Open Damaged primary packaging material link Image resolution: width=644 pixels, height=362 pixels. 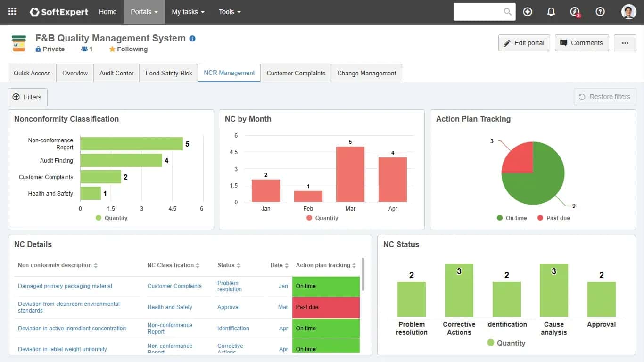tap(65, 286)
